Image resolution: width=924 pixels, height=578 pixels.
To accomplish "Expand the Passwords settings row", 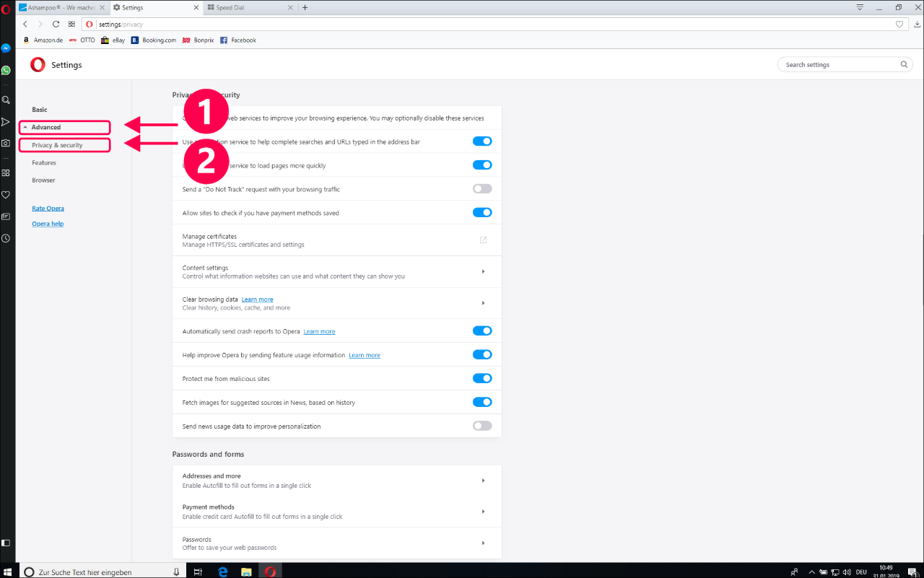I will pos(483,543).
